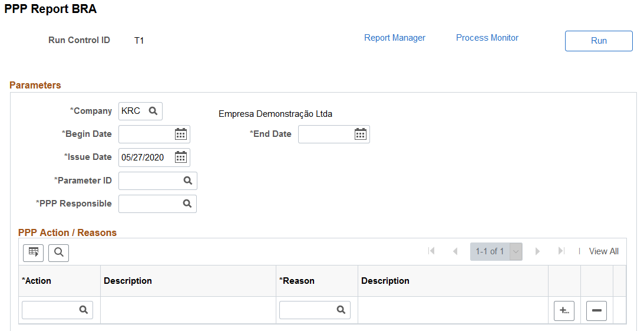Open the Reason field lookup
The image size is (644, 331).
(341, 310)
